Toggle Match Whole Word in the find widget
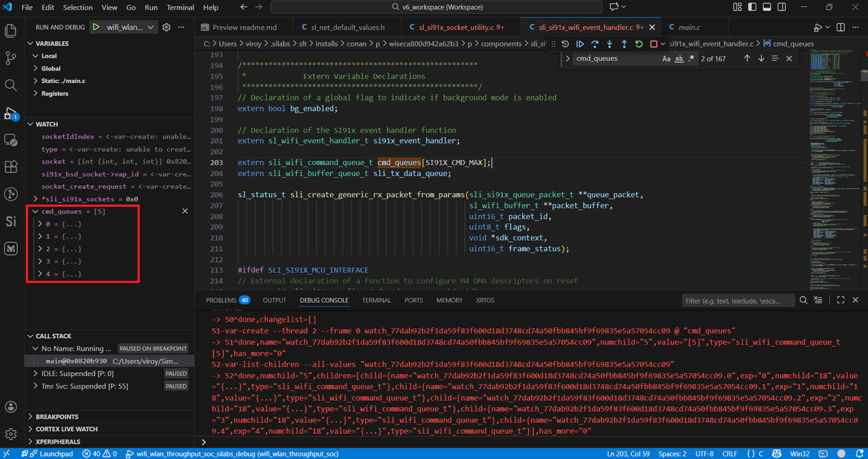Viewport: 868px width, 459px height. [678, 58]
